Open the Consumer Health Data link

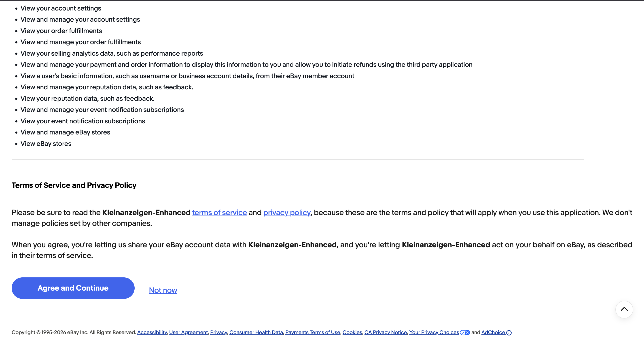(256, 332)
